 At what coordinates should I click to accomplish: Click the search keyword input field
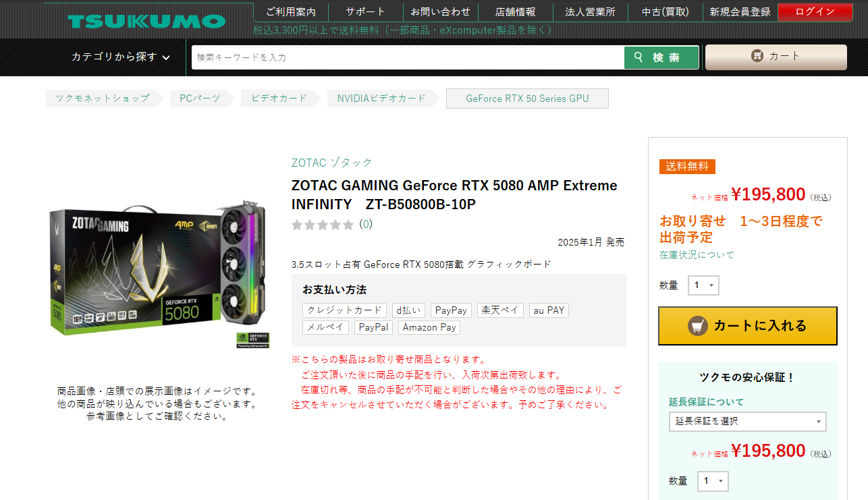pos(408,57)
